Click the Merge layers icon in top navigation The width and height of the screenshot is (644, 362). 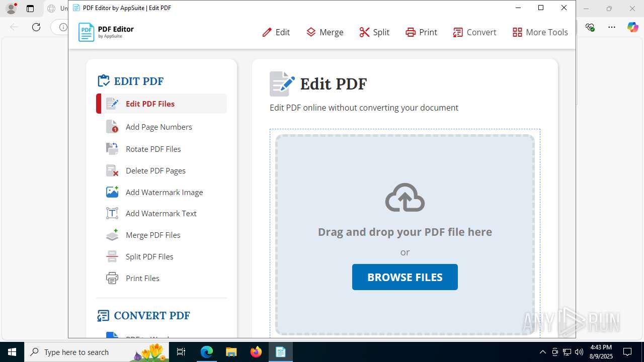(311, 32)
